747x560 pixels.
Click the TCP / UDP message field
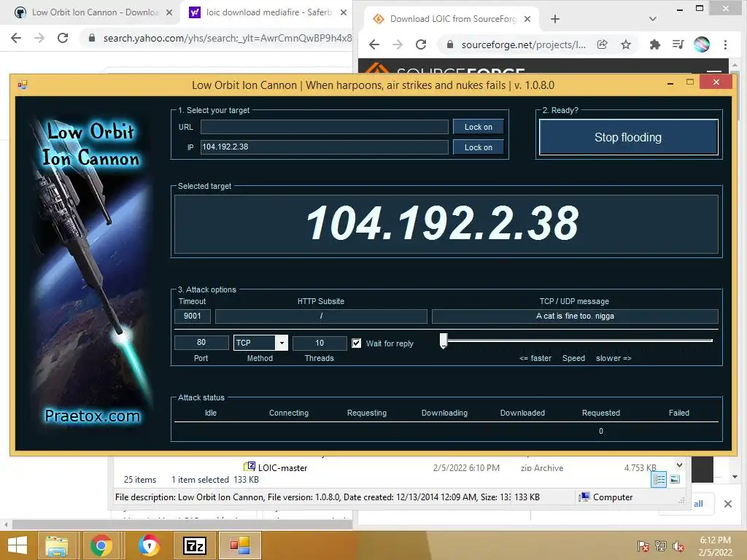575,316
